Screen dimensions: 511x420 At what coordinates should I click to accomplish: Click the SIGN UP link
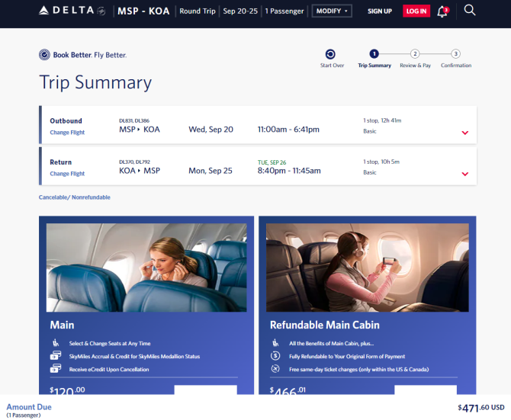pyautogui.click(x=380, y=11)
